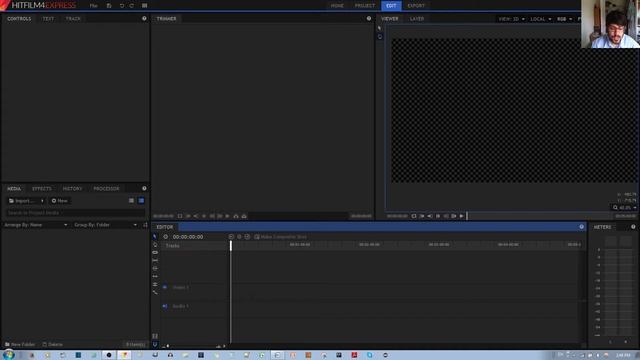Click the Trimmer loop icon
This screenshot has width=640, height=360.
coord(180,216)
